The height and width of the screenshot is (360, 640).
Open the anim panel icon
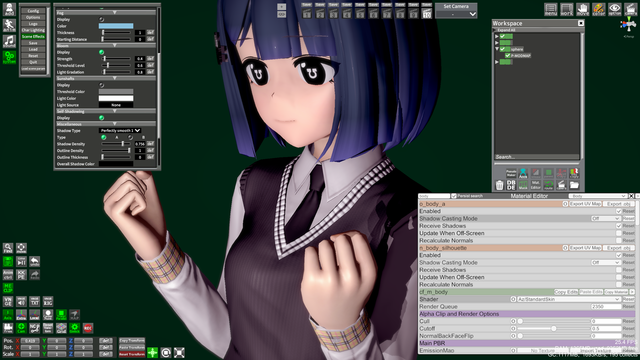tap(9, 25)
